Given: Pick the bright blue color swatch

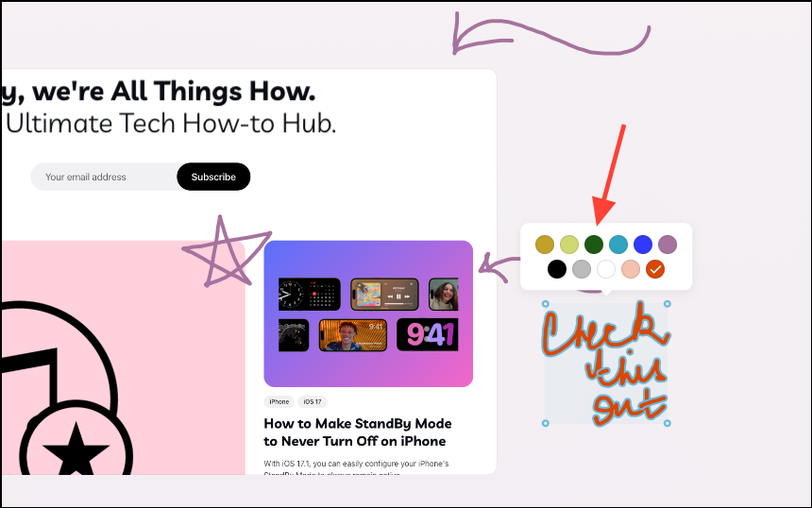Looking at the screenshot, I should 643,245.
